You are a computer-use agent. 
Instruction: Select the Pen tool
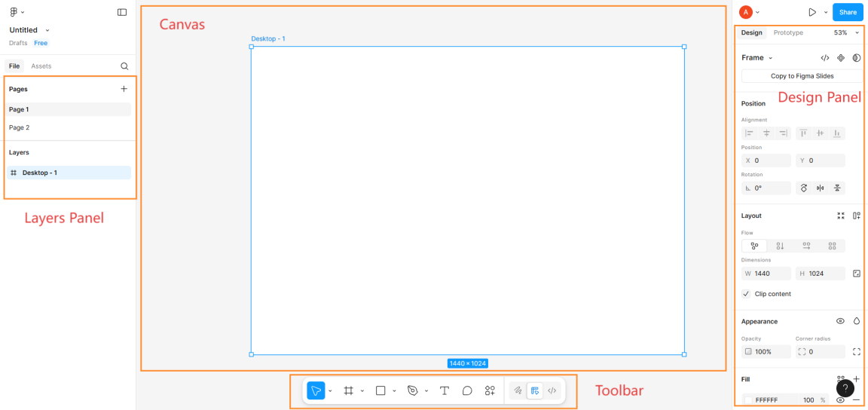click(x=412, y=390)
